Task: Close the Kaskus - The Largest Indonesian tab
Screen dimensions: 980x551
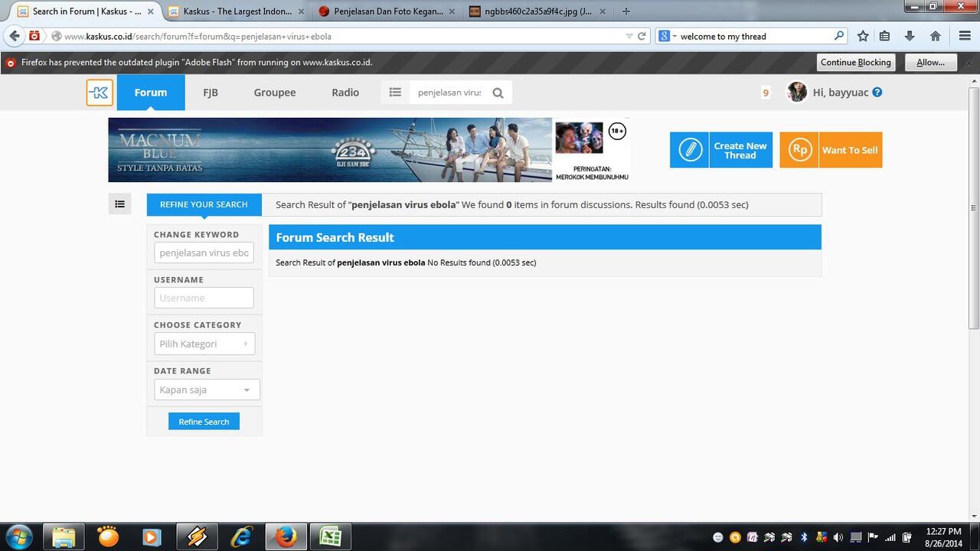Action: coord(300,11)
